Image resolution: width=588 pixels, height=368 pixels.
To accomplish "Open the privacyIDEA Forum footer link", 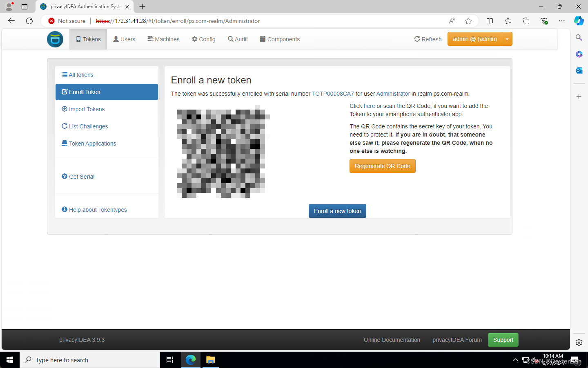I will [x=457, y=340].
